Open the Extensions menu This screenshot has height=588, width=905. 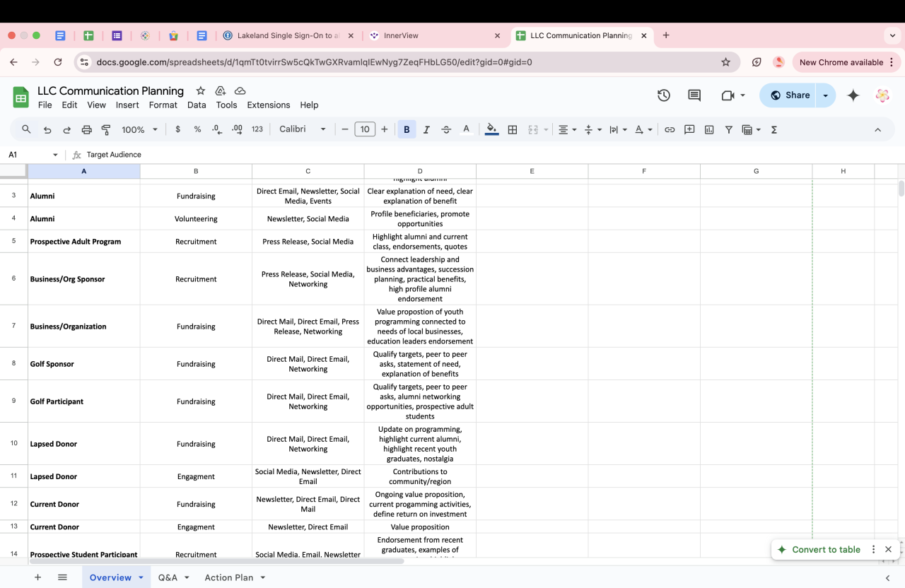click(x=268, y=105)
